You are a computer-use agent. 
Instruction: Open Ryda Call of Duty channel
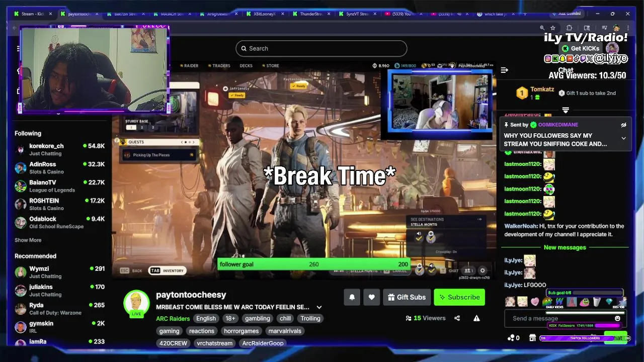tap(59, 309)
